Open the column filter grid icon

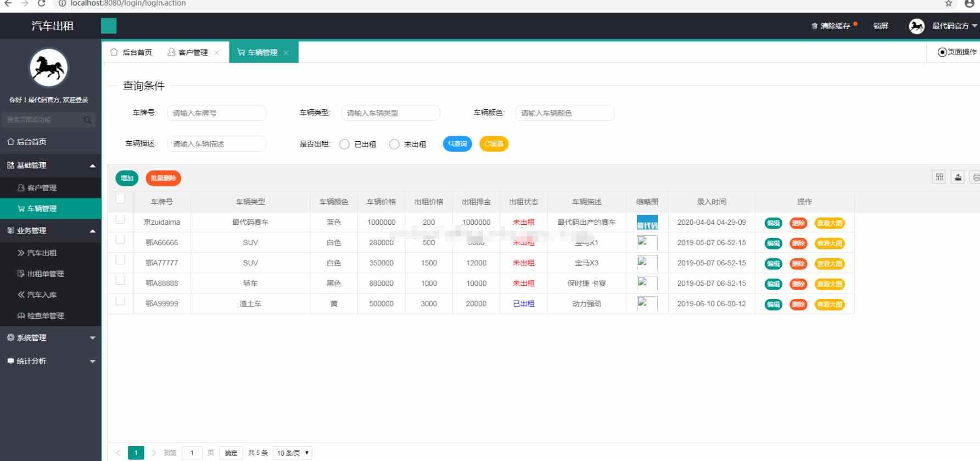click(x=939, y=177)
